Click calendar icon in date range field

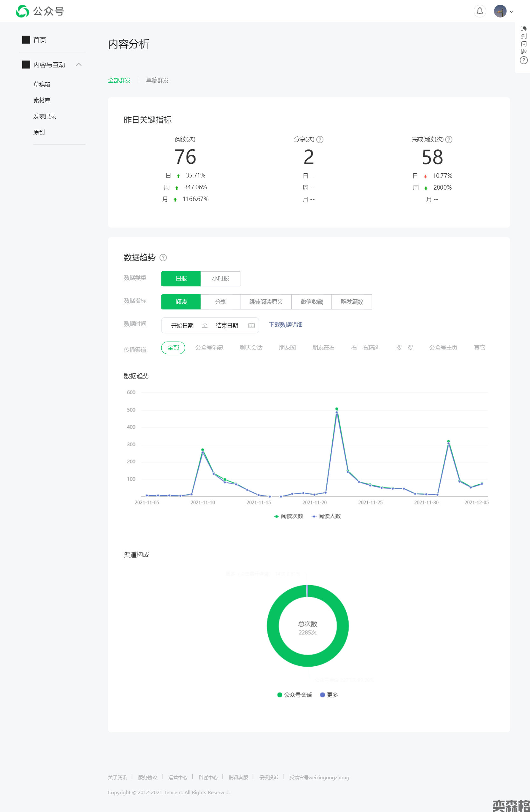[251, 325]
